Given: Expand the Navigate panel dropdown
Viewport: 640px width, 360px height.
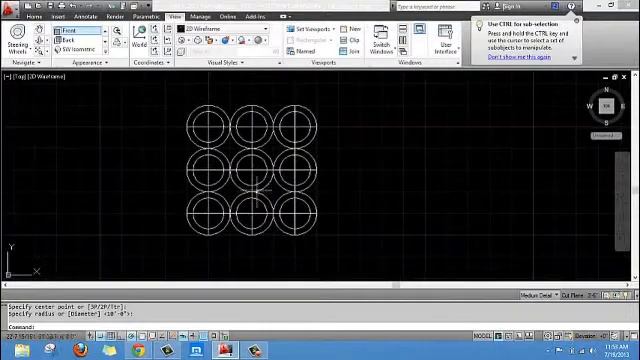Looking at the screenshot, I should point(26,62).
